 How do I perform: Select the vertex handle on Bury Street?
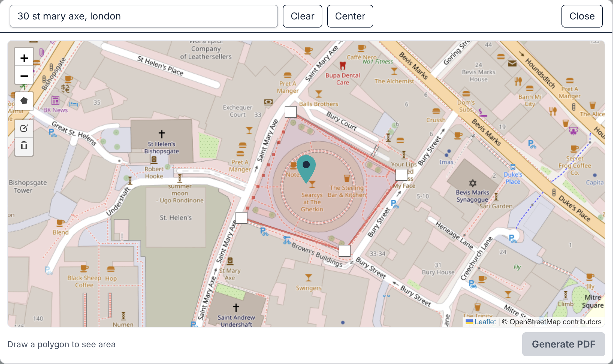point(401,175)
